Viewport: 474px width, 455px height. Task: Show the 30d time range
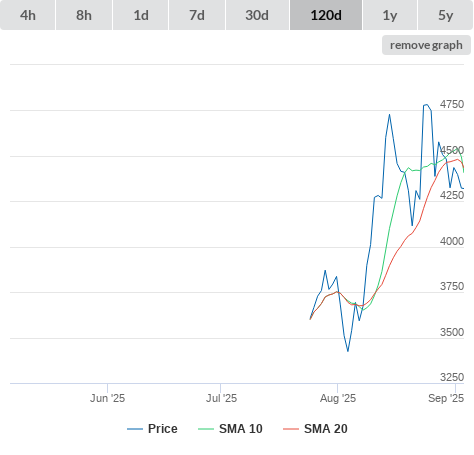click(x=257, y=15)
